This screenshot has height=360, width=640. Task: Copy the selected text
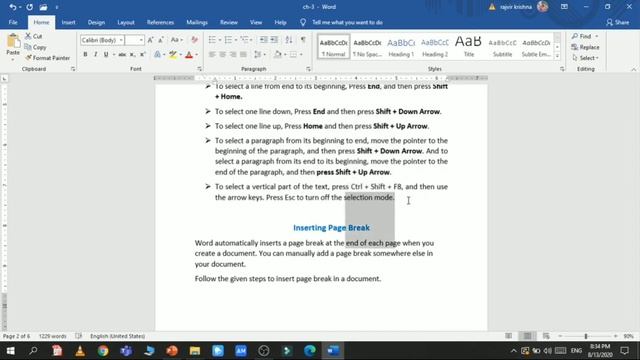tap(35, 47)
